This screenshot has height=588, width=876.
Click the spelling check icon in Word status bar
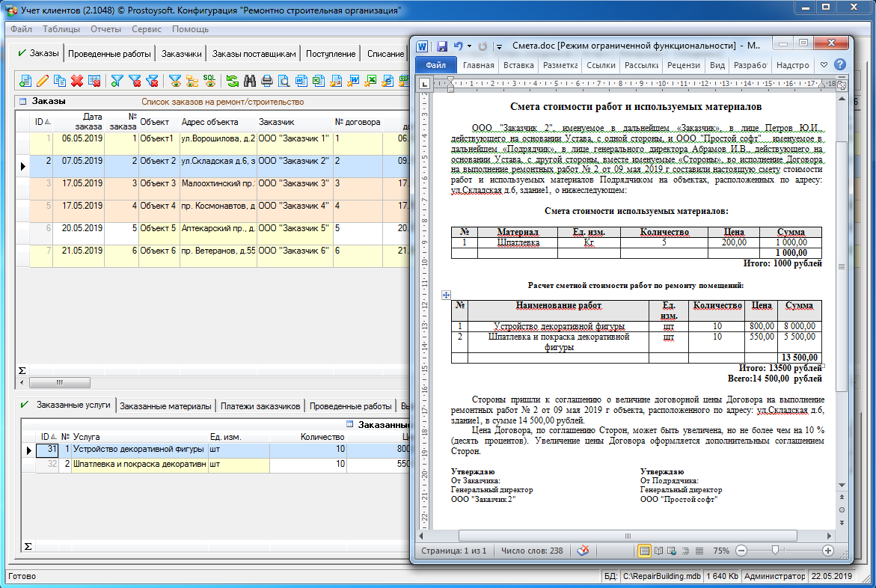581,551
